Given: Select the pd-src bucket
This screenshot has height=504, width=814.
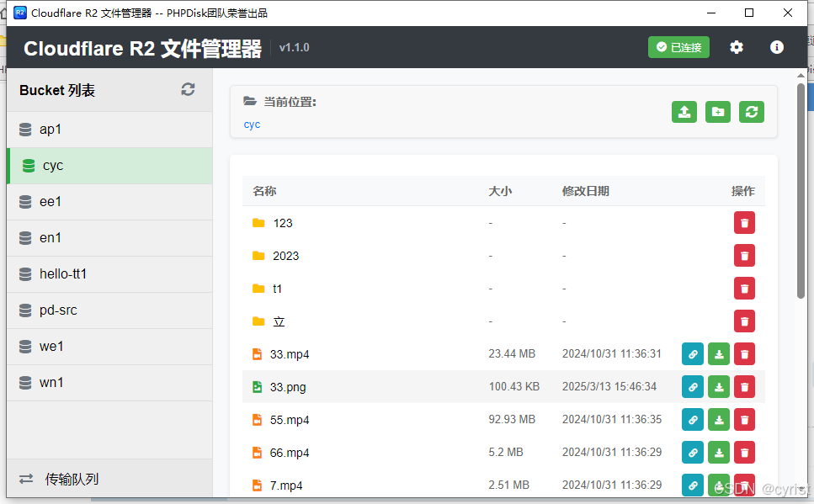Looking at the screenshot, I should click(109, 310).
